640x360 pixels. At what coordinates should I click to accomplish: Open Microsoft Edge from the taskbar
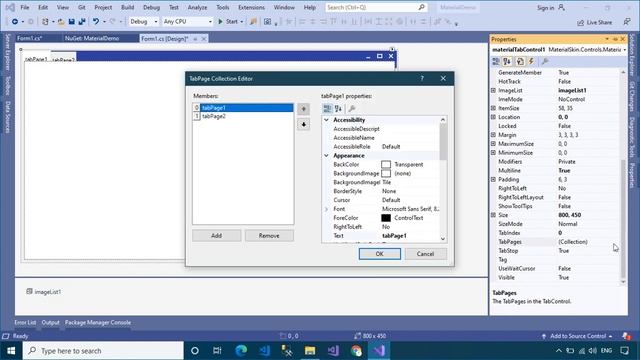click(x=241, y=351)
